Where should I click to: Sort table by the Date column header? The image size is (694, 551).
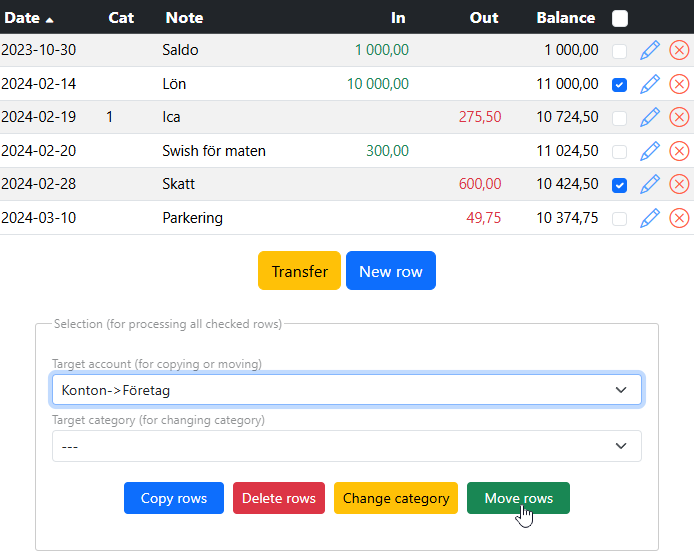point(28,18)
